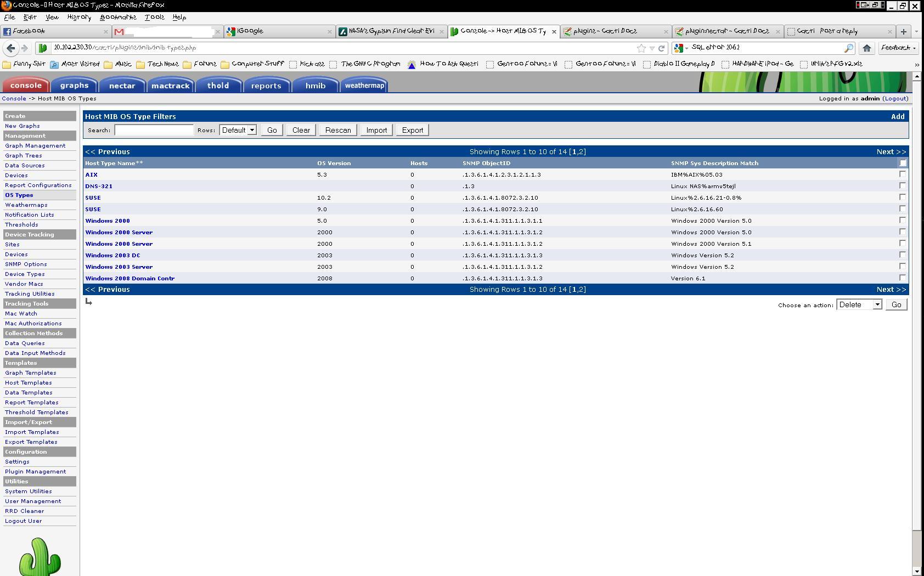Viewport: 924px width, 576px height.
Task: Click the Cacti site icon in address bar
Action: pos(43,48)
